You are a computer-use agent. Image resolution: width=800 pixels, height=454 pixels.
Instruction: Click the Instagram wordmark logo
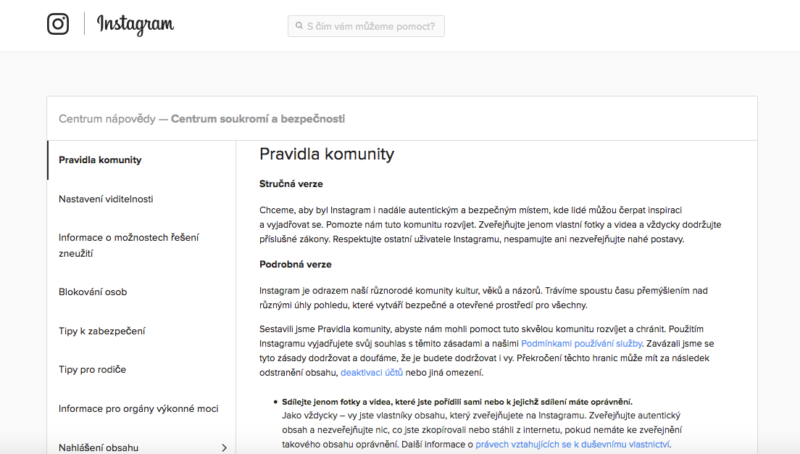[136, 25]
